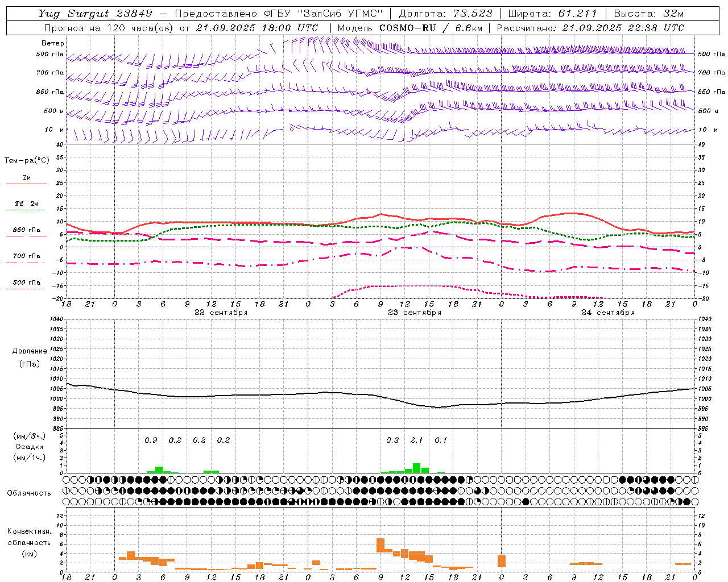Click the Осадки precipitation label
Viewport: 728px width, 582px height.
(29, 447)
